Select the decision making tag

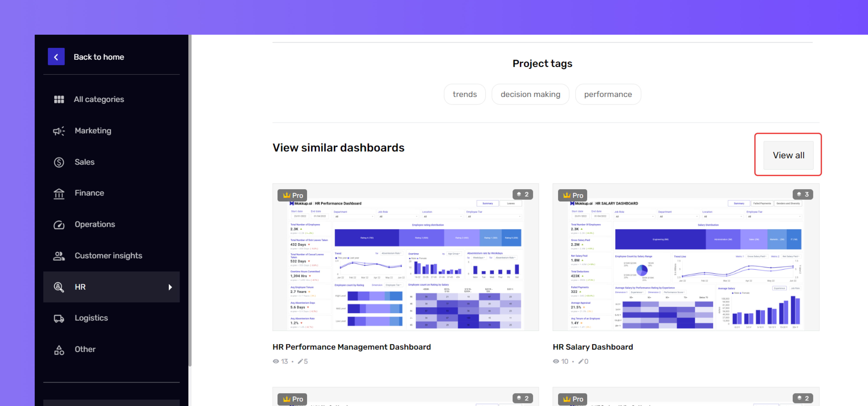[530, 94]
